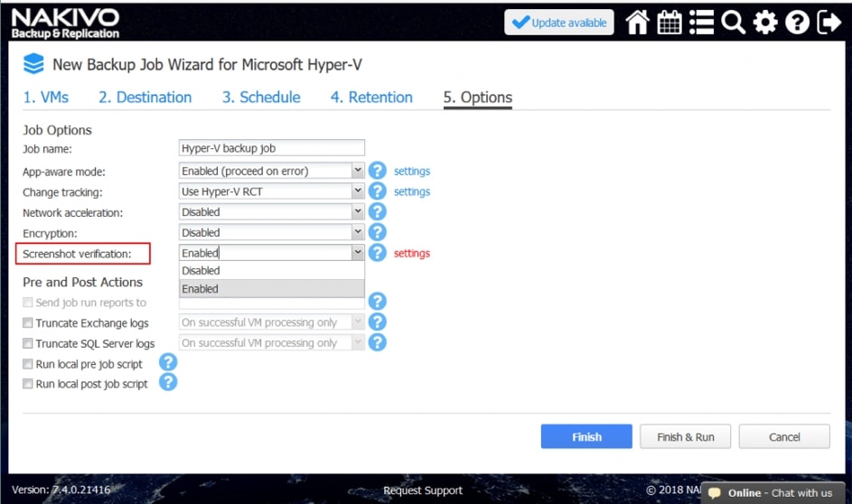The image size is (852, 504).
Task: Enable Truncate Exchange logs checkbox
Action: pos(28,323)
